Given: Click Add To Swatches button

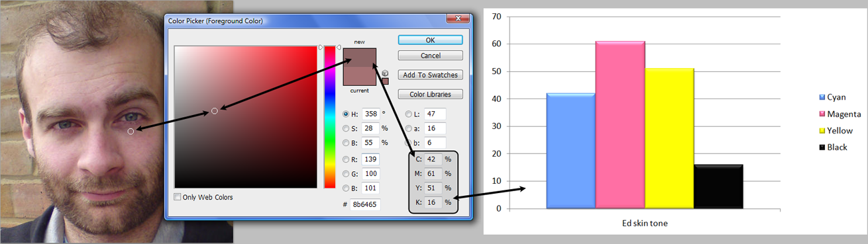Looking at the screenshot, I should tap(430, 75).
